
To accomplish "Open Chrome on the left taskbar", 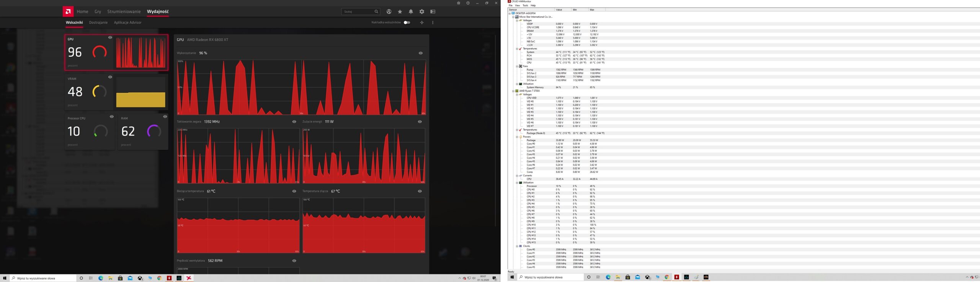I will click(x=159, y=278).
